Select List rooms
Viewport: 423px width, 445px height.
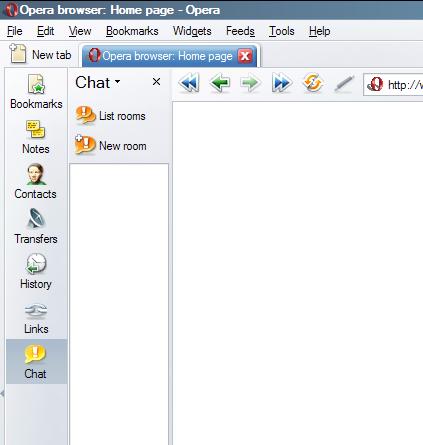[111, 116]
